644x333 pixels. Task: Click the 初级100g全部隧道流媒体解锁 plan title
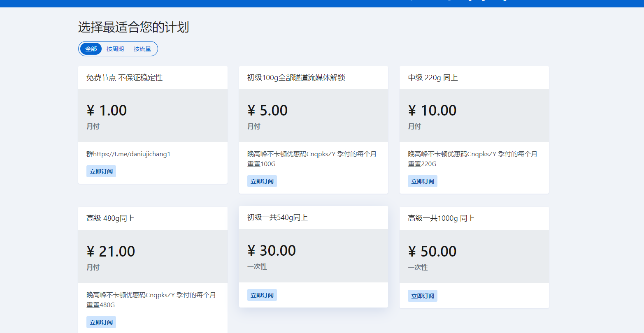pos(296,78)
